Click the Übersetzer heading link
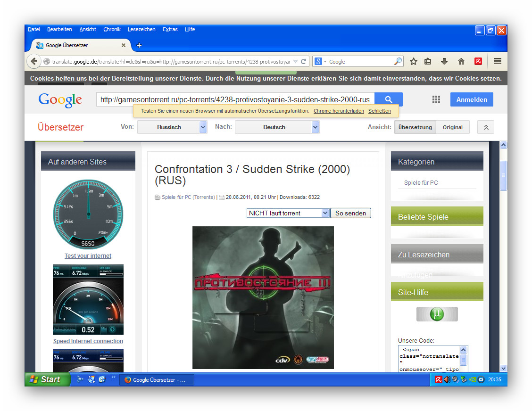Screen dimensions: 532x411 tap(61, 127)
